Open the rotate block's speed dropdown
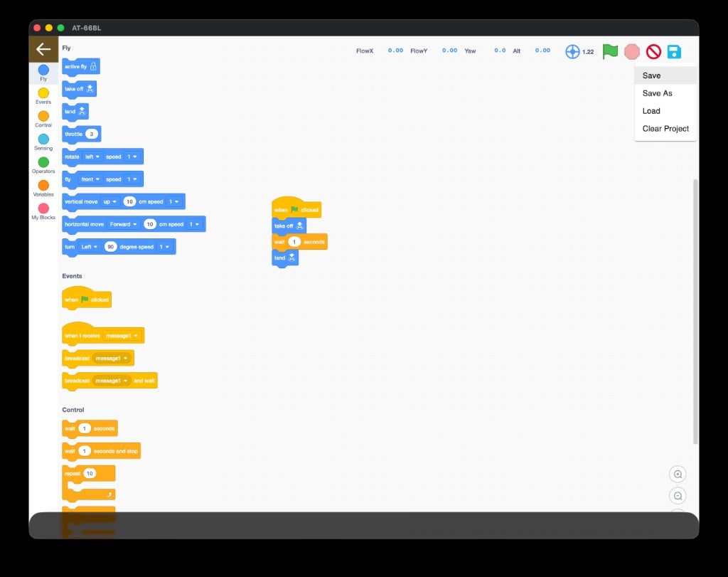The image size is (728, 577). tap(132, 157)
